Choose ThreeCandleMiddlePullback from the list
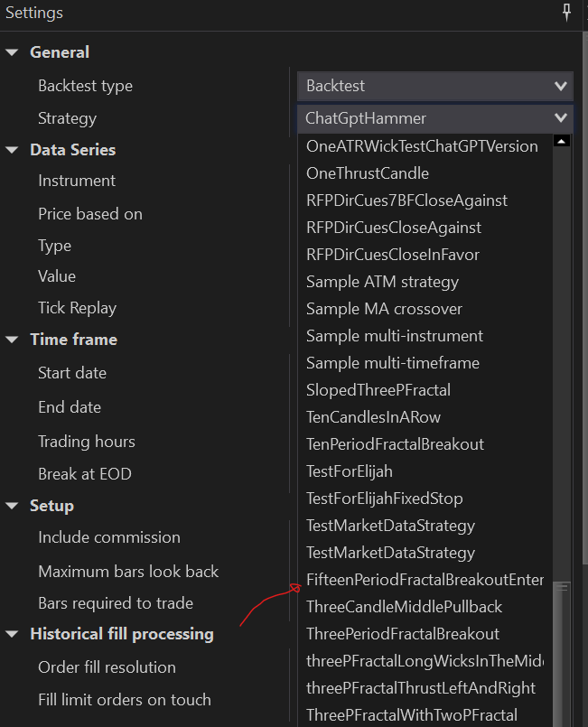588x727 pixels. [404, 607]
